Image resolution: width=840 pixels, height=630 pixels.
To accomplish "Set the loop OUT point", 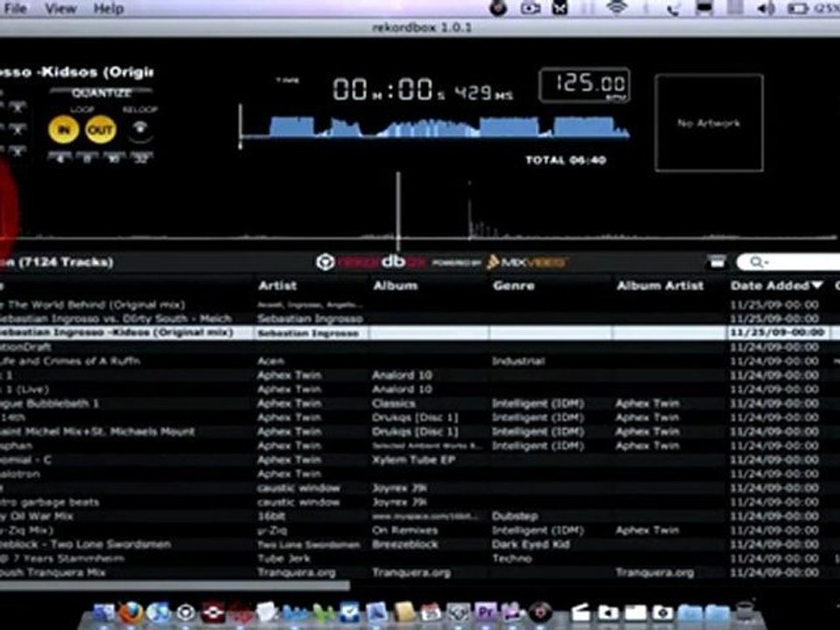I will point(101,129).
